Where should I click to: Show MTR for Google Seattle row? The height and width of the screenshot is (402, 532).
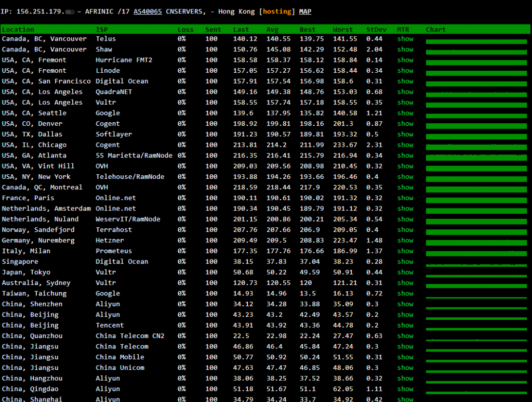(x=405, y=113)
